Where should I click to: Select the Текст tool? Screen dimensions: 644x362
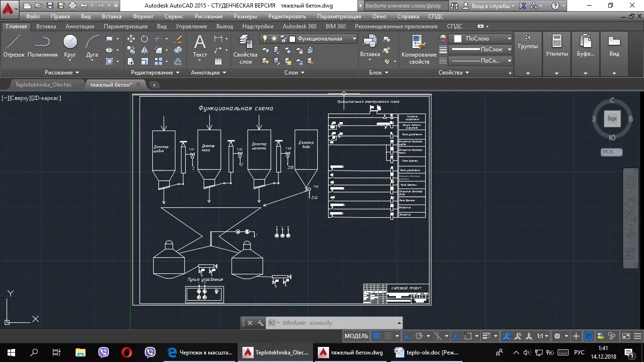200,47
